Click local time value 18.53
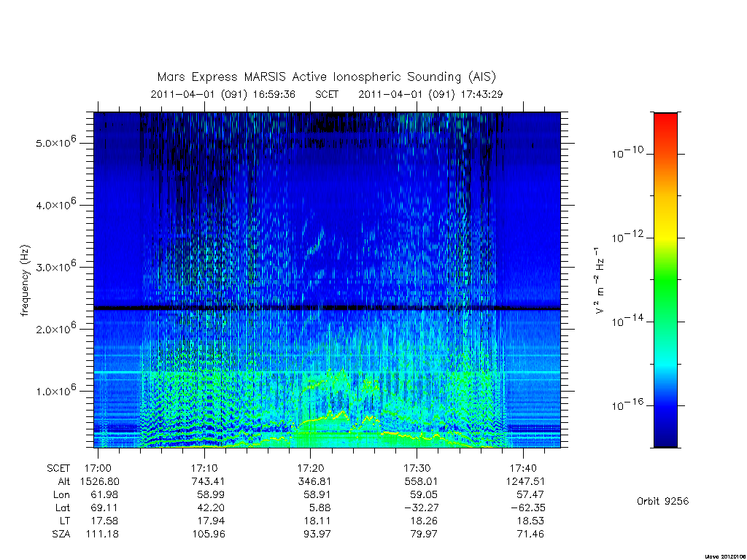Screen dimensions: 747x560 click(x=530, y=521)
